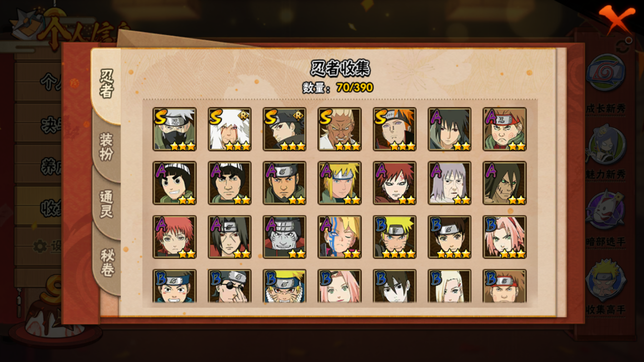
Task: Select the S-rank Raikage portrait
Action: (339, 129)
